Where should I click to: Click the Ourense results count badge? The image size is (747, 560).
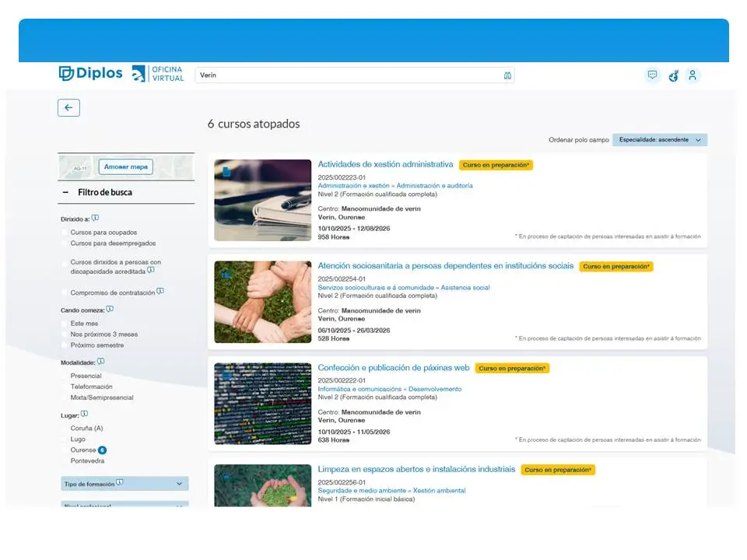pyautogui.click(x=102, y=450)
